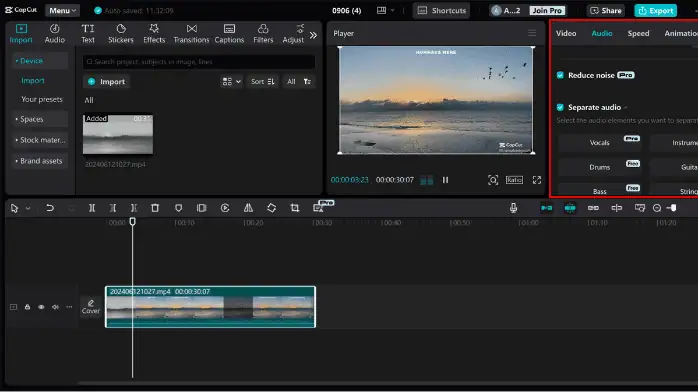Screen dimensions: 698x392
Task: Toggle the Separate audio checkbox
Action: click(x=560, y=107)
